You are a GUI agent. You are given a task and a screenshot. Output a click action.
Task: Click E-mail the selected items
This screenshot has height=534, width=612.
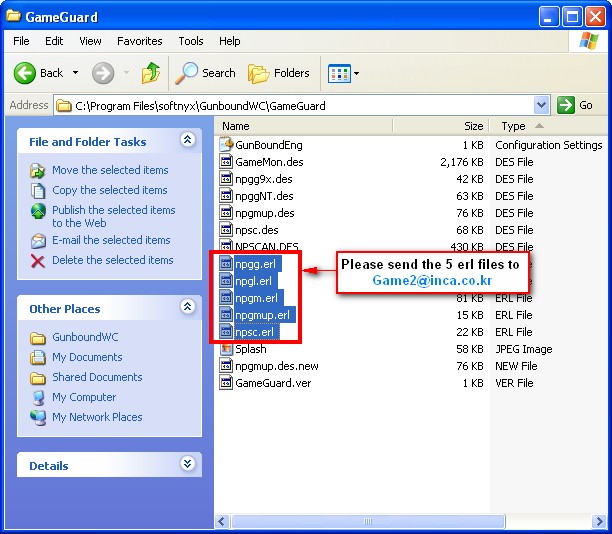[x=111, y=240]
